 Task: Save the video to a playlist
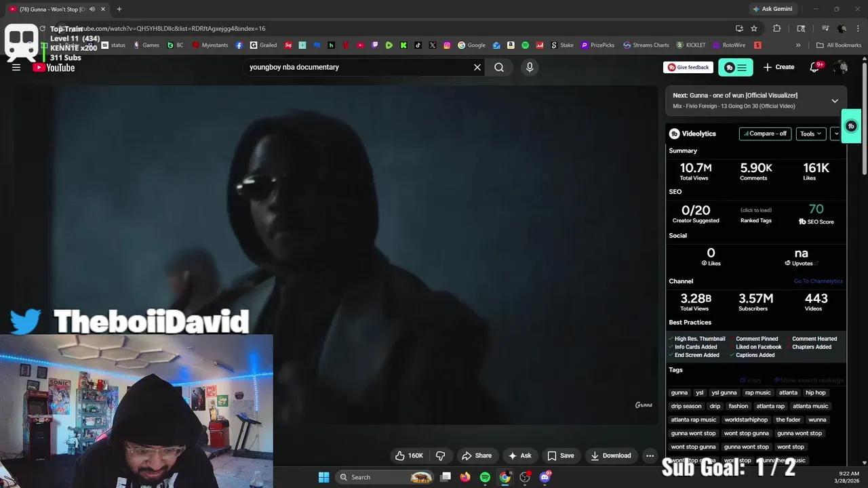point(560,455)
